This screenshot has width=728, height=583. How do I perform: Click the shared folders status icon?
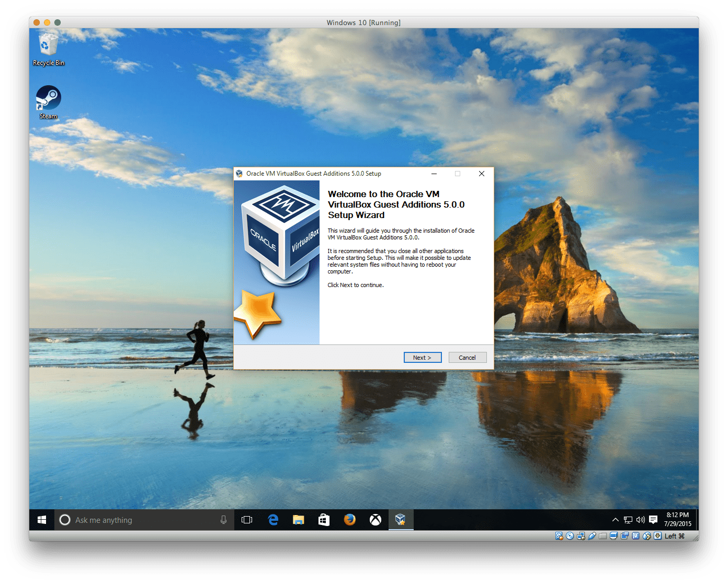pyautogui.click(x=602, y=536)
